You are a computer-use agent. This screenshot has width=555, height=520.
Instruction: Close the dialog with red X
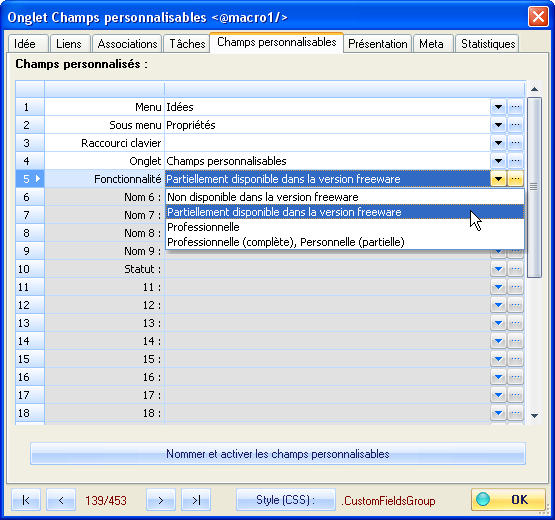pos(538,17)
